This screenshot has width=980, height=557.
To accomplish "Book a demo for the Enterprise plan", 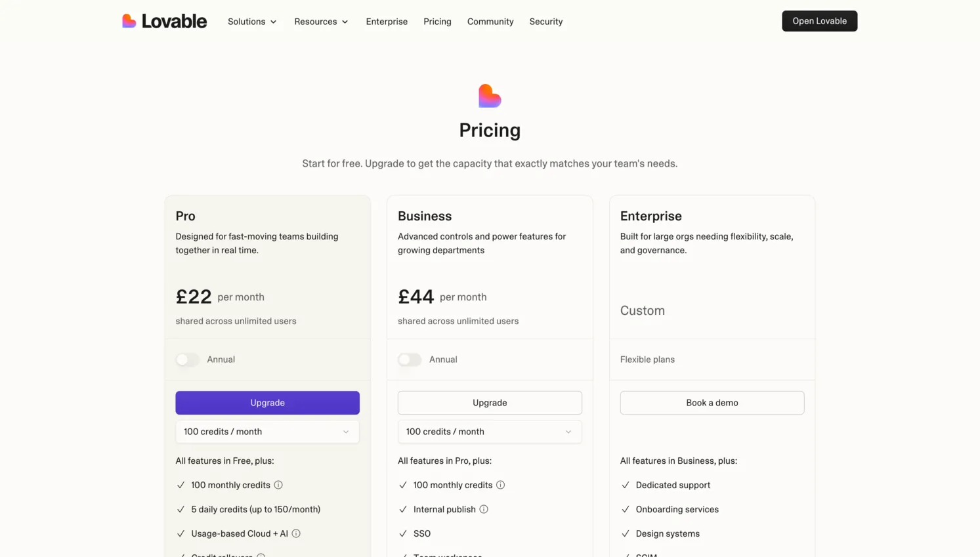I will 712,402.
